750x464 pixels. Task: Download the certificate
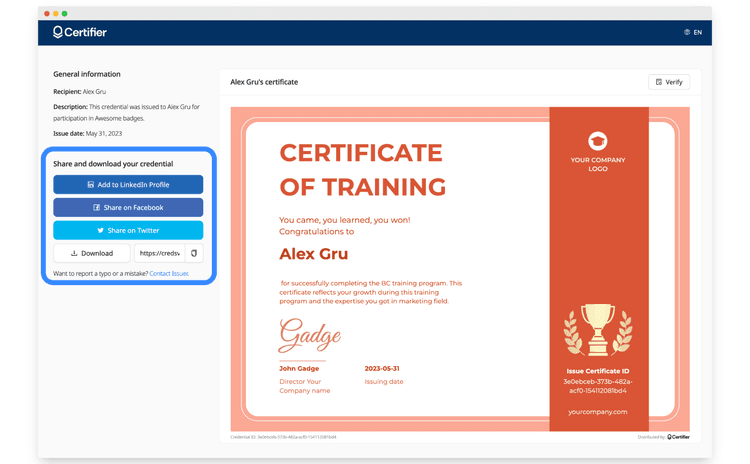pyautogui.click(x=92, y=254)
